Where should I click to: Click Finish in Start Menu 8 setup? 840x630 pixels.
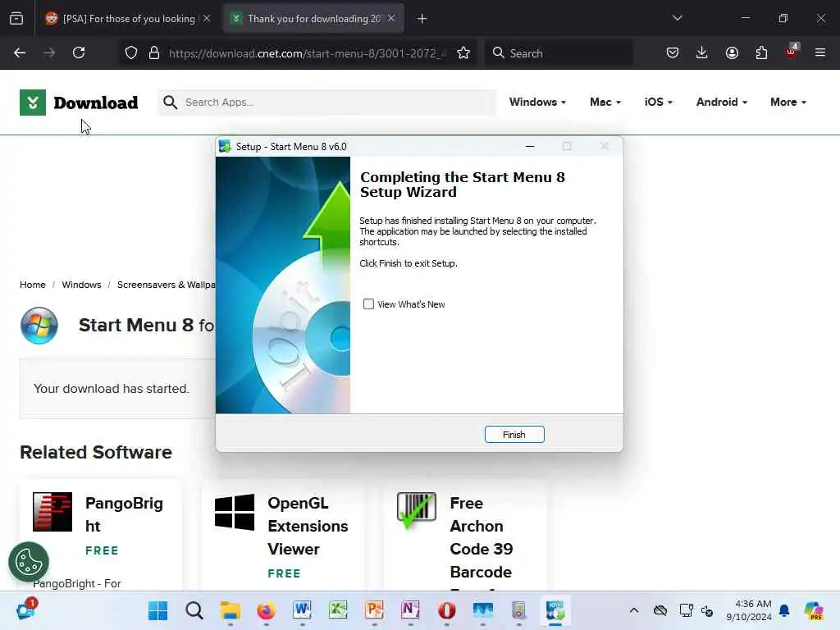pyautogui.click(x=514, y=435)
